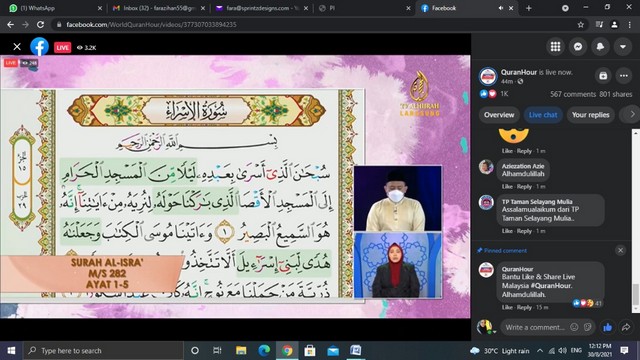Open the ENG input language switcher
The width and height of the screenshot is (640, 360).
(x=576, y=351)
